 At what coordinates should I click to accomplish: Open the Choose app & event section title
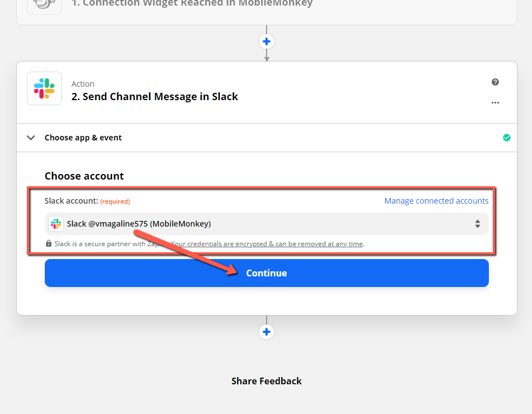point(83,138)
